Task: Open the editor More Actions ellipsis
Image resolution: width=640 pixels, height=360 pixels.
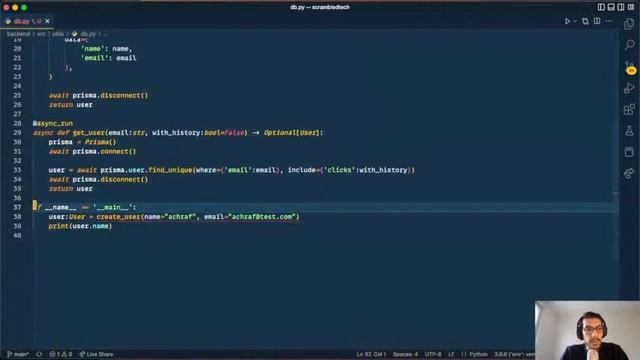Action: (609, 21)
